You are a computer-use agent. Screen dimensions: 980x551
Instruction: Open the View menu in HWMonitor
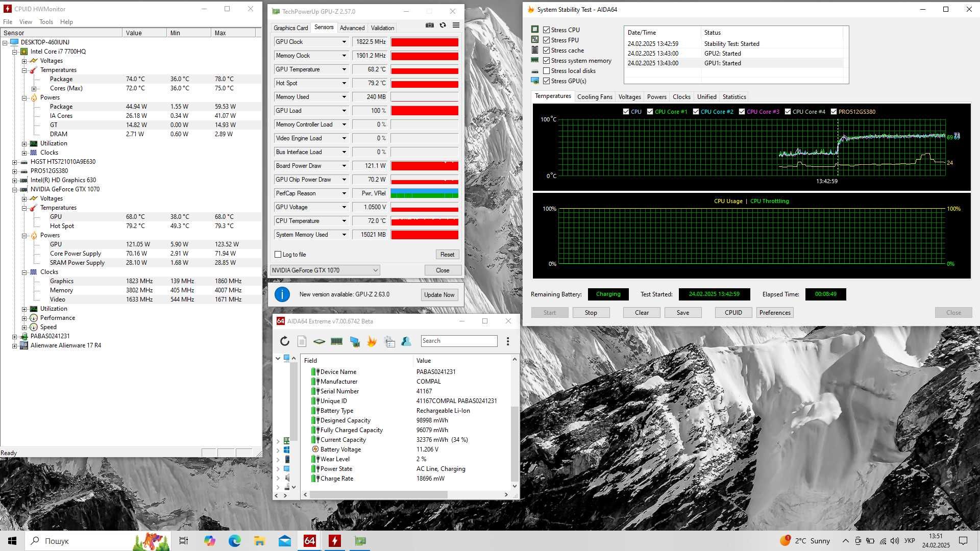coord(26,22)
